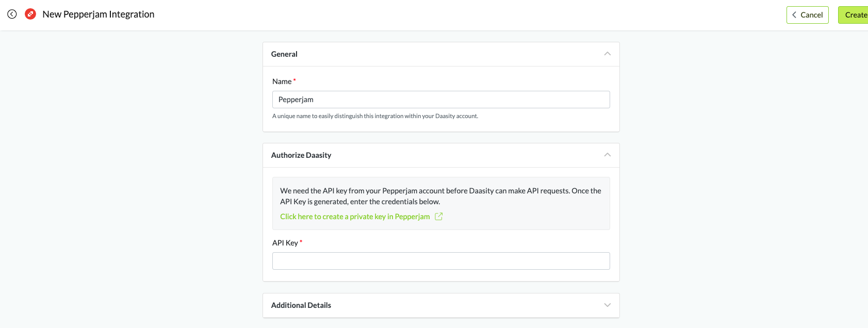This screenshot has height=328, width=868.
Task: Click the green Create button
Action: (x=855, y=15)
